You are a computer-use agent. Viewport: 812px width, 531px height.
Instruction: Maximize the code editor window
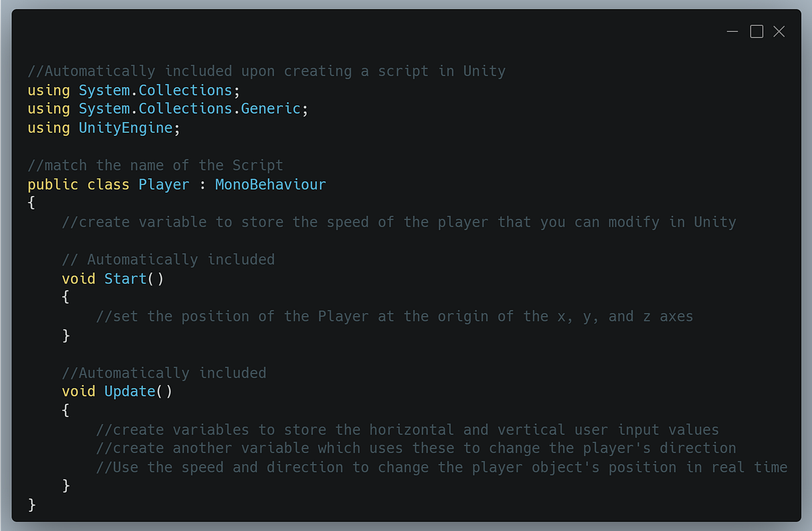coord(756,31)
